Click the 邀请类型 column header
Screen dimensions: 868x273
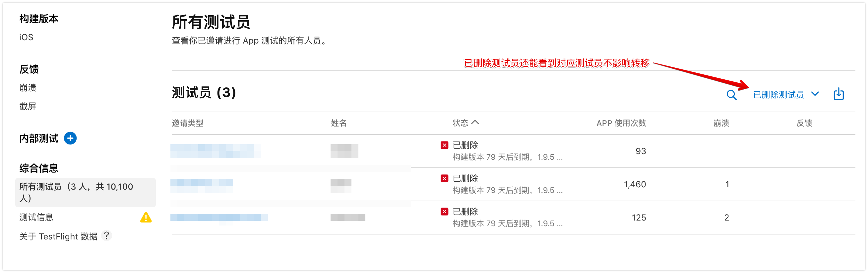[x=187, y=123]
